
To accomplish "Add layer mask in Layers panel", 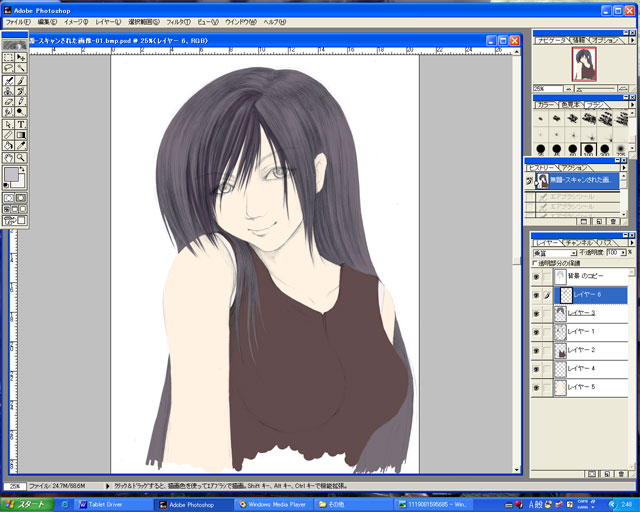I will (592, 474).
